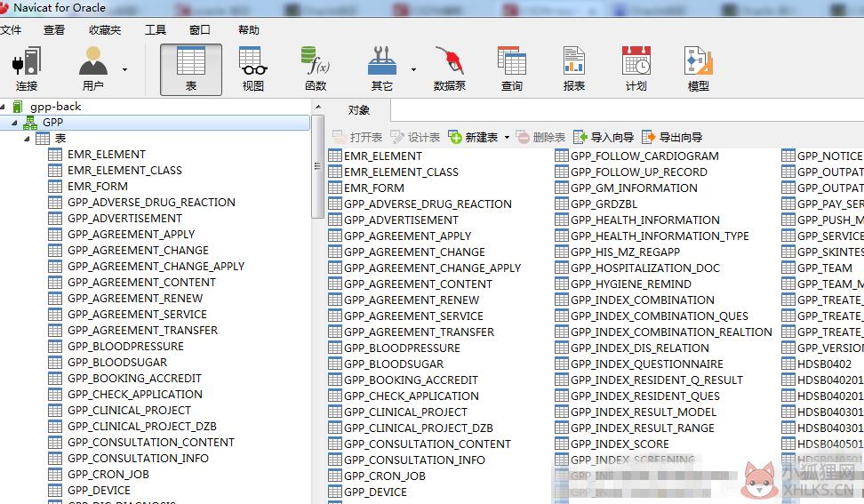Viewport: 864px width, 504px height.
Task: Open the View (查看) menu
Action: tap(54, 29)
